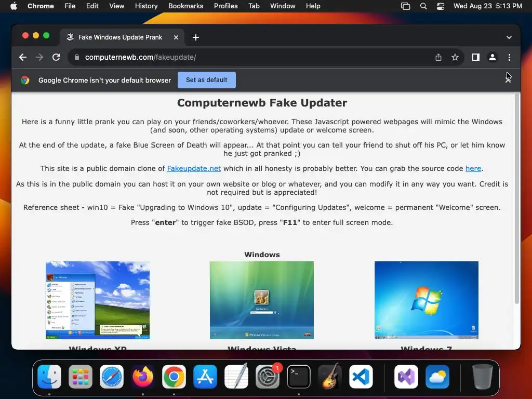The height and width of the screenshot is (399, 532).
Task: Open the Chrome profile avatar menu
Action: tap(493, 57)
